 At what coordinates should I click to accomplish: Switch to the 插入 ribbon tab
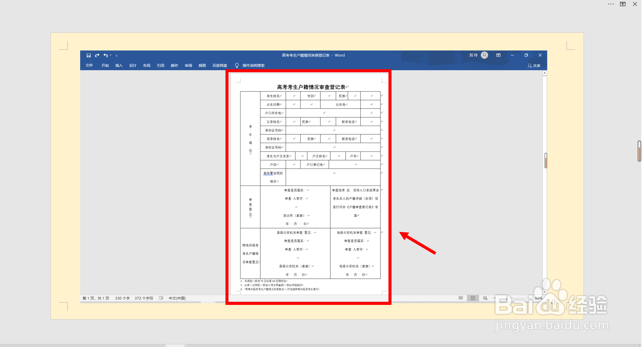point(119,66)
